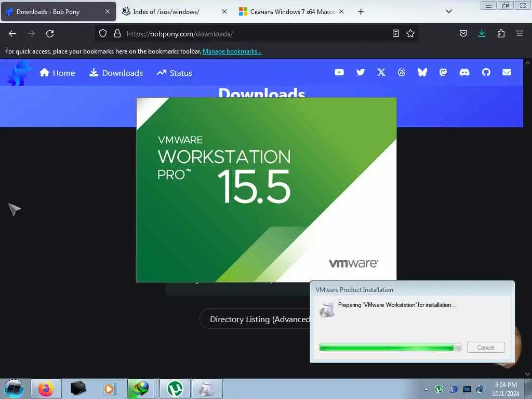Toggle reader view icon in address bar
The height and width of the screenshot is (399, 532).
pyautogui.click(x=395, y=33)
